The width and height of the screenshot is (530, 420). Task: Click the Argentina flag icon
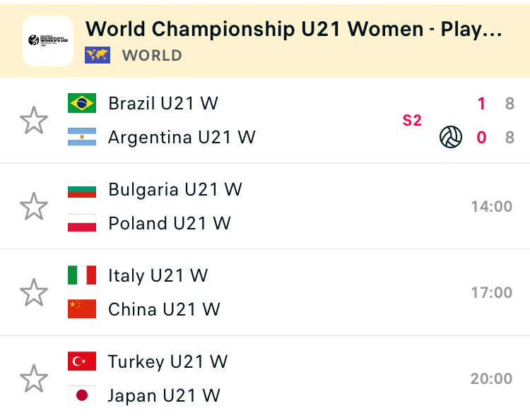82,137
